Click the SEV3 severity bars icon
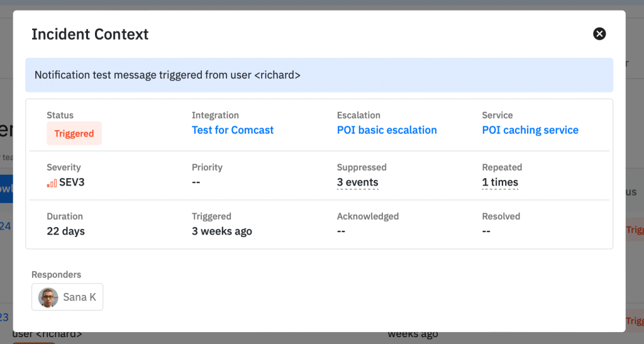The image size is (644, 344). point(52,183)
